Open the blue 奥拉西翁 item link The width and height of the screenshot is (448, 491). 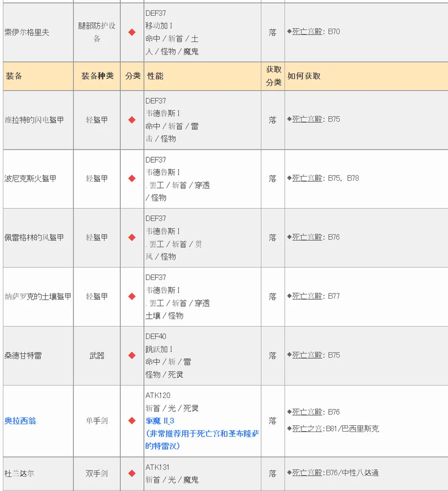coord(20,421)
